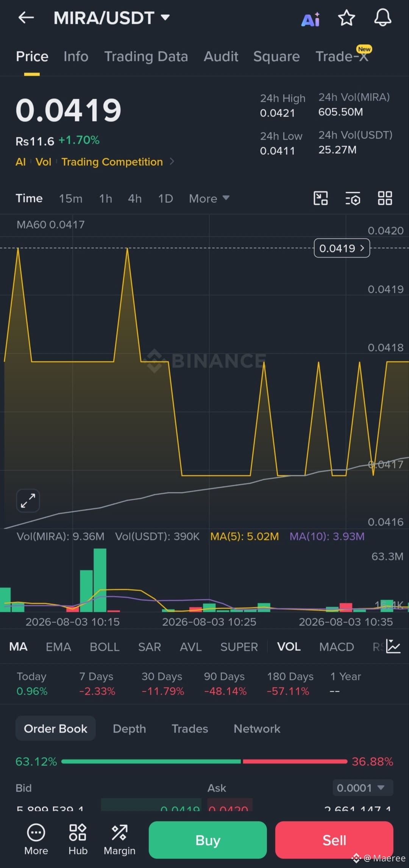Toggle the MA indicator
This screenshot has width=409, height=868.
click(x=18, y=647)
